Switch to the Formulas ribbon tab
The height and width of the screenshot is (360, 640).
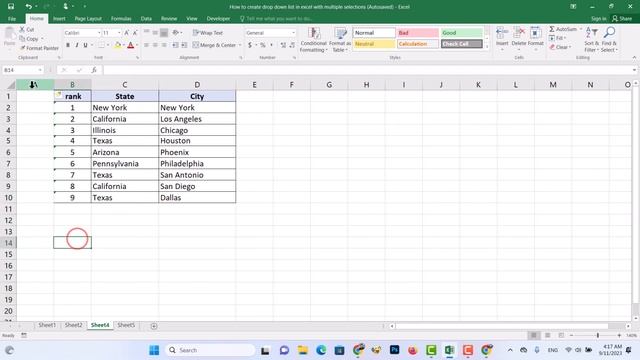point(121,18)
